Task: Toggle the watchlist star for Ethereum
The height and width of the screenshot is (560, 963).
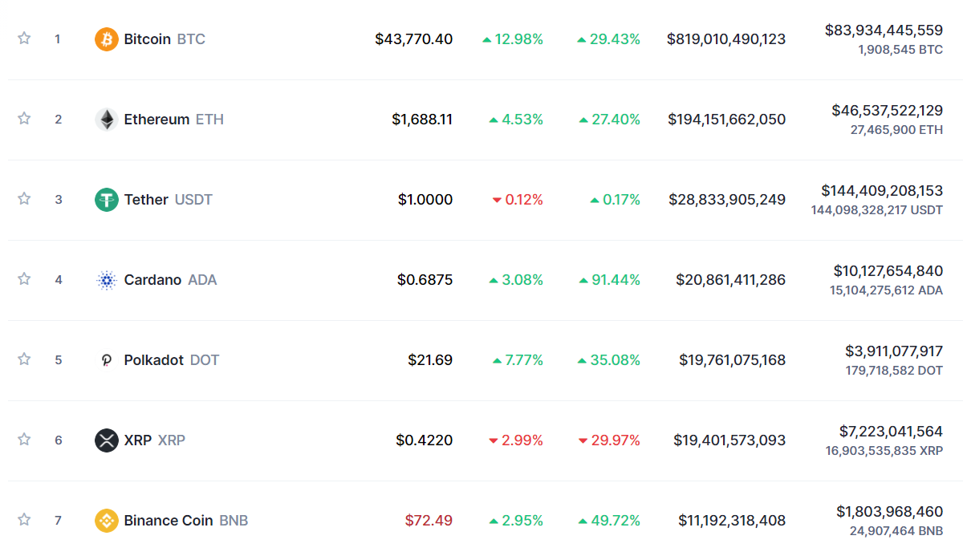Action: (x=24, y=118)
